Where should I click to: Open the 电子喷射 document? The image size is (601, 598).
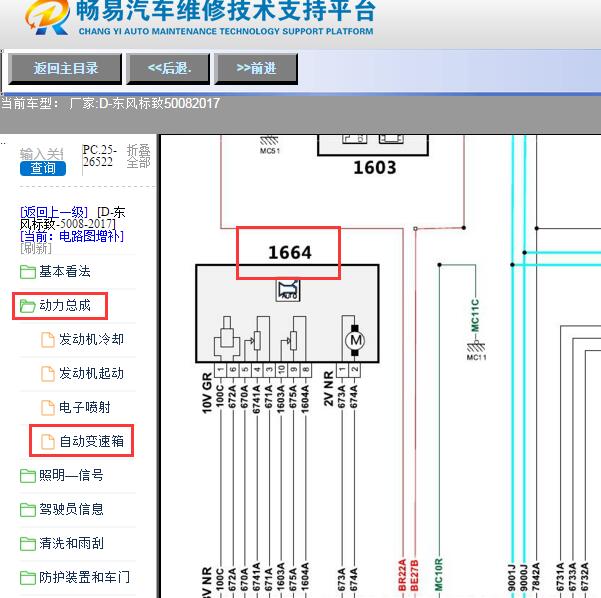[x=85, y=407]
